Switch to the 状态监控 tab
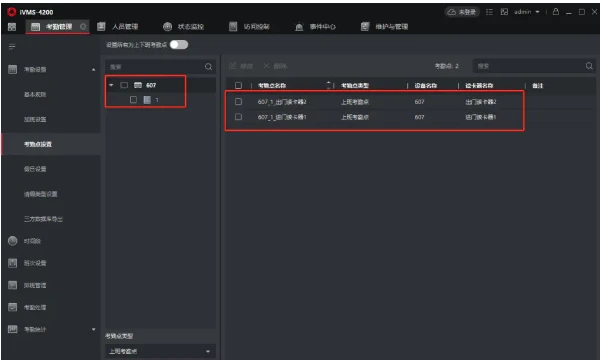600x360 pixels. coord(184,26)
